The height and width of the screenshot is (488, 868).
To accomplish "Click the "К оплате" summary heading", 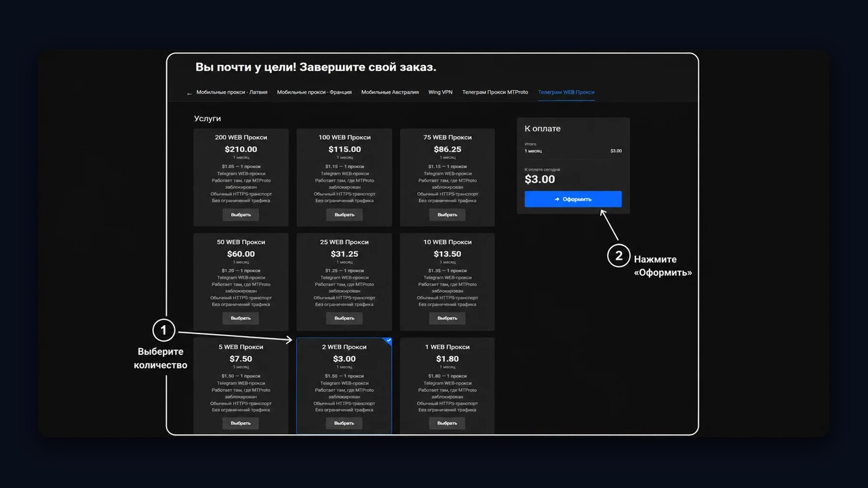I will 542,129.
